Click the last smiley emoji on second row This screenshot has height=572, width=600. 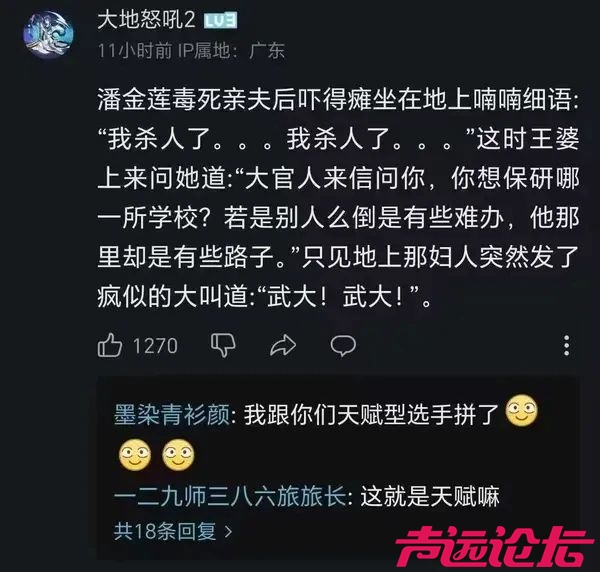pyautogui.click(x=178, y=455)
